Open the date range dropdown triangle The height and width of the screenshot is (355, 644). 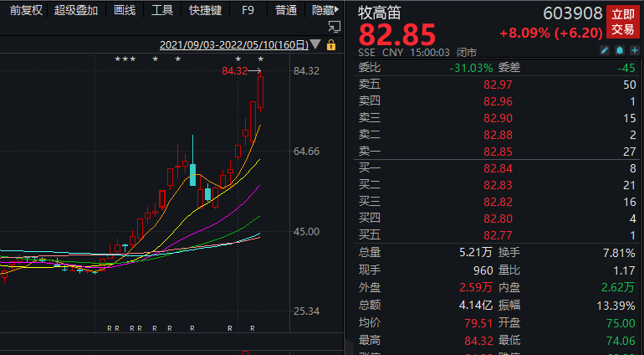click(315, 44)
